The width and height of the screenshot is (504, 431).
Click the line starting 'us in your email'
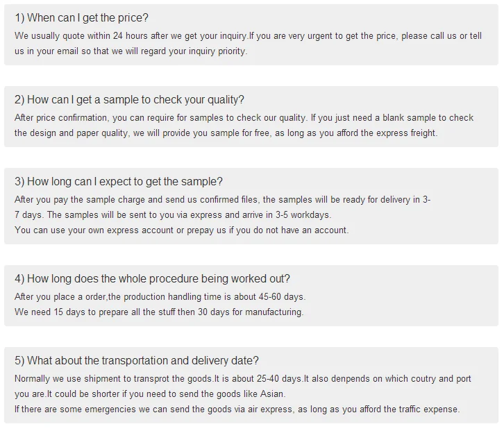coord(131,51)
